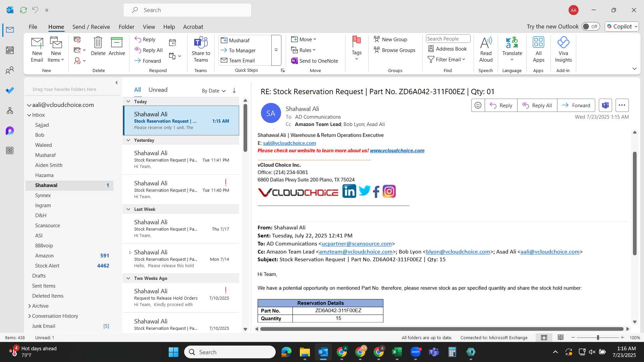The height and width of the screenshot is (362, 644).
Task: Click the Teams share icon in message header
Action: click(x=605, y=105)
